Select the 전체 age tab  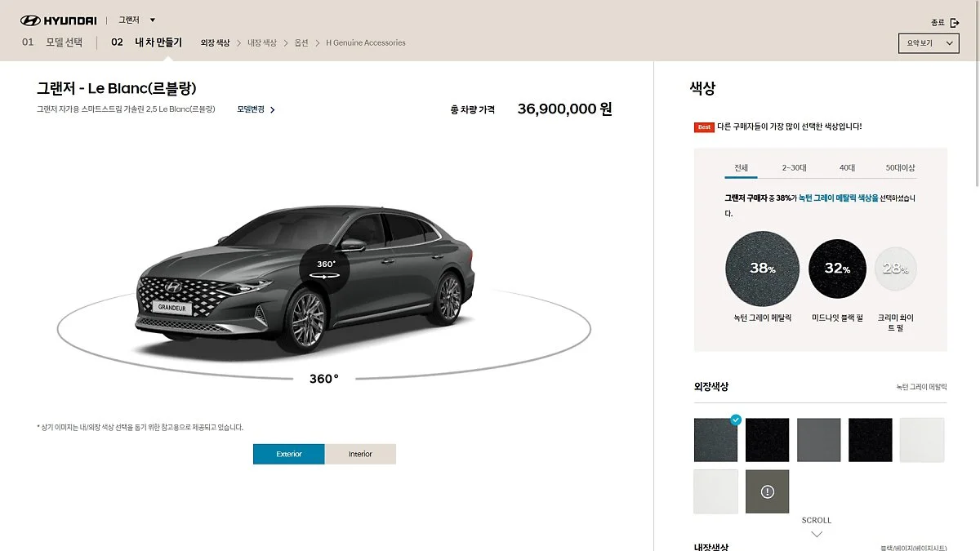[x=741, y=167]
